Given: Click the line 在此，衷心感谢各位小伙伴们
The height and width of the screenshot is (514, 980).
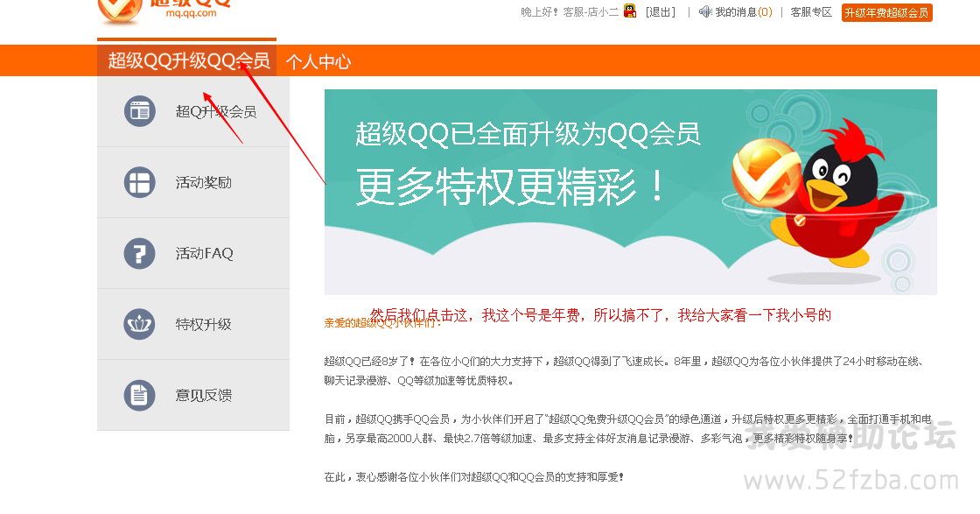Looking at the screenshot, I should [474, 477].
